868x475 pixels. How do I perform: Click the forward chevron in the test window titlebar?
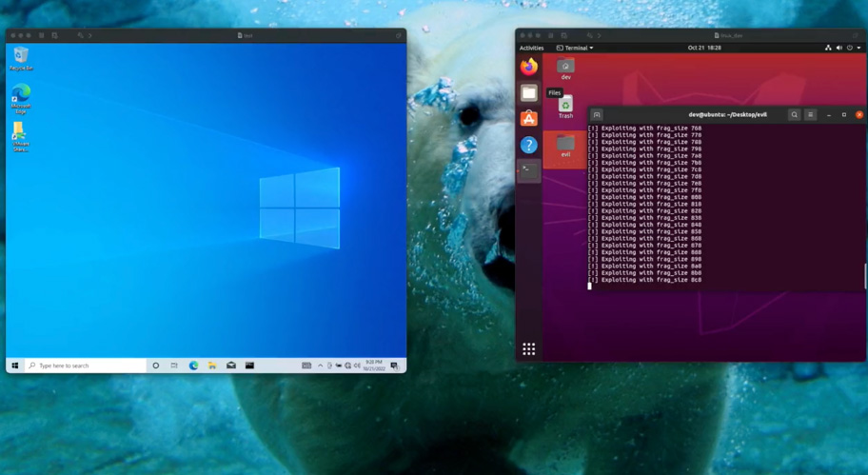[89, 35]
